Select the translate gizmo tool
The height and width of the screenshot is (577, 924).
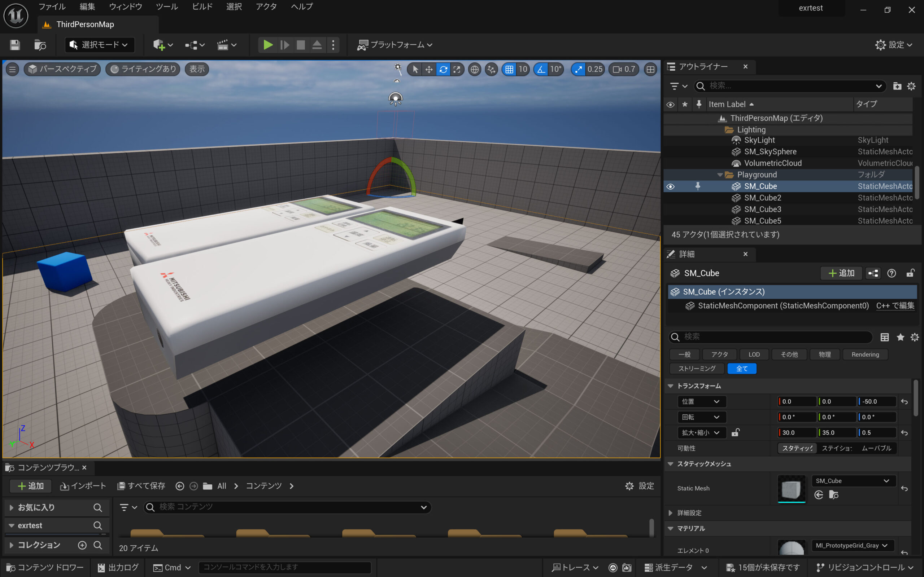pyautogui.click(x=429, y=70)
